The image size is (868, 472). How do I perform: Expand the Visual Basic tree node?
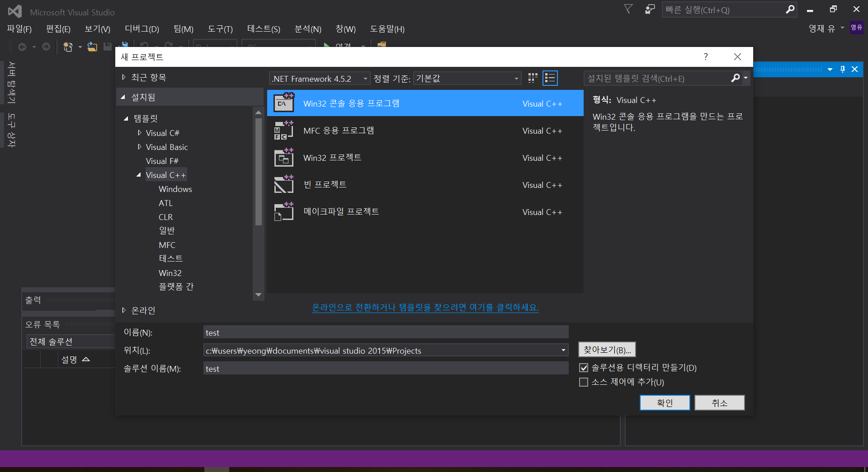(x=139, y=147)
